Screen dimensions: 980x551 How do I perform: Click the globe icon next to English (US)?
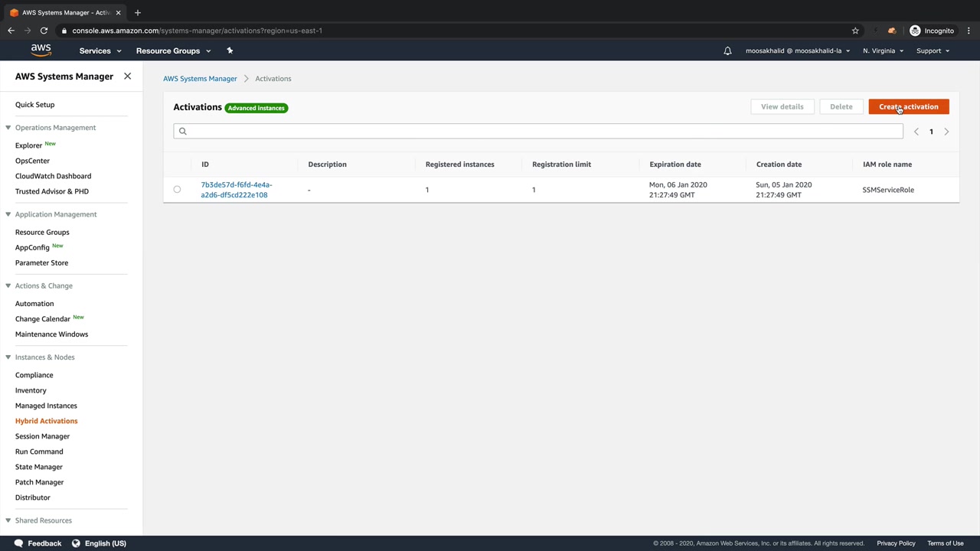(x=76, y=543)
